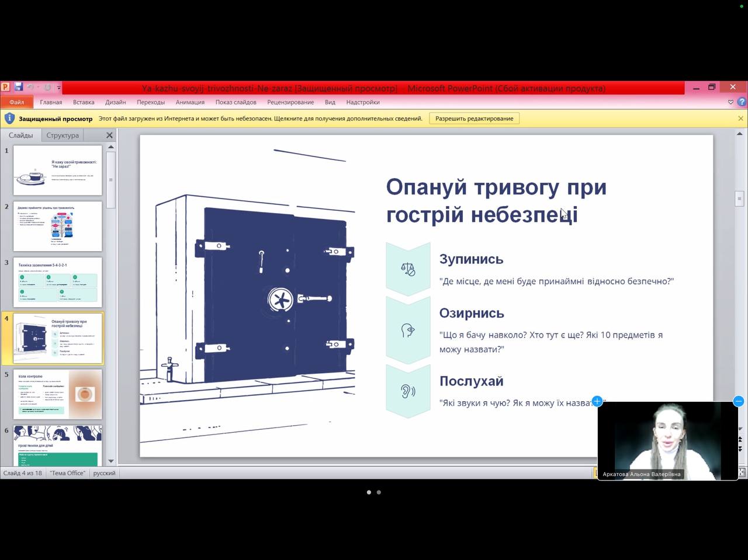The width and height of the screenshot is (748, 560).
Task: Click the fit slide to window icon
Action: coord(743,472)
